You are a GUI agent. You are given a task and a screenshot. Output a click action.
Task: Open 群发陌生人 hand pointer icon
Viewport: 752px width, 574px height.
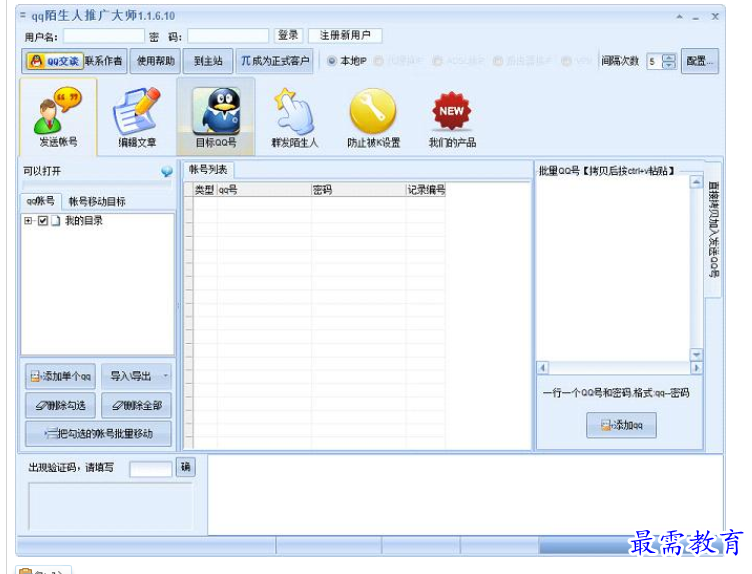[294, 117]
